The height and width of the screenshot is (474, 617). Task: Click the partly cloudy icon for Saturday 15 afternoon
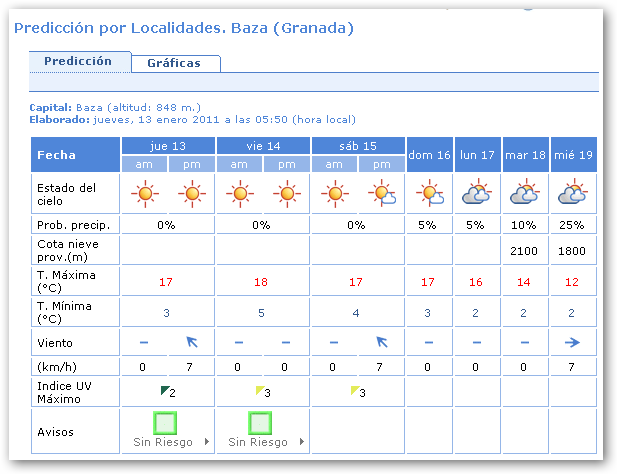pos(382,193)
